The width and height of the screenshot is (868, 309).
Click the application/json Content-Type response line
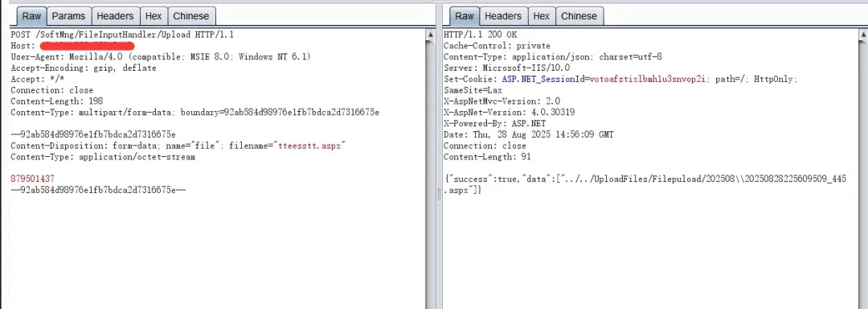pyautogui.click(x=553, y=56)
